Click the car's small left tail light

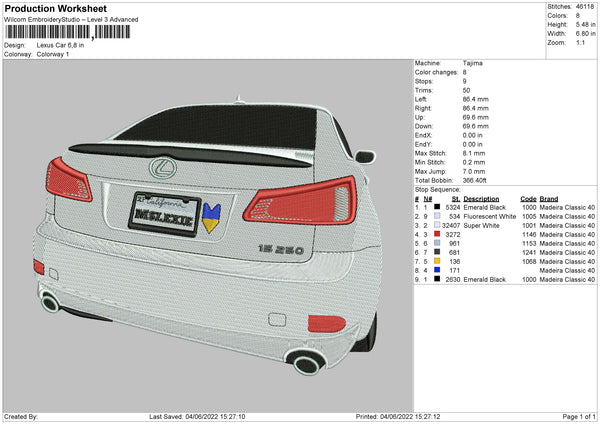pyautogui.click(x=68, y=180)
